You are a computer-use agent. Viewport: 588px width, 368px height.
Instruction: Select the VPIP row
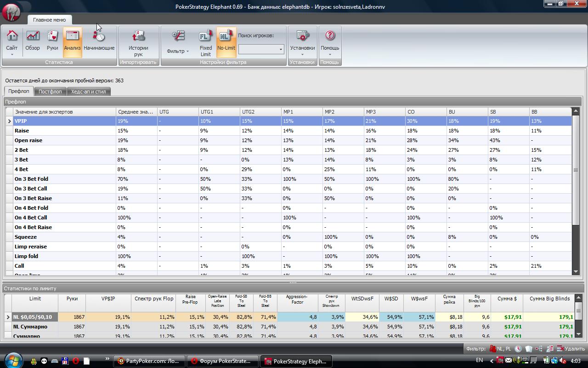pos(288,121)
